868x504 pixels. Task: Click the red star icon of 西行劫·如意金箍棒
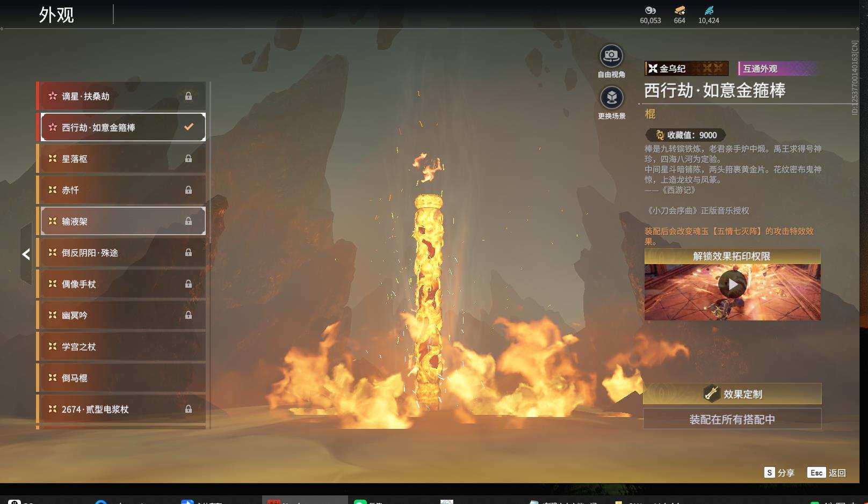click(x=53, y=127)
